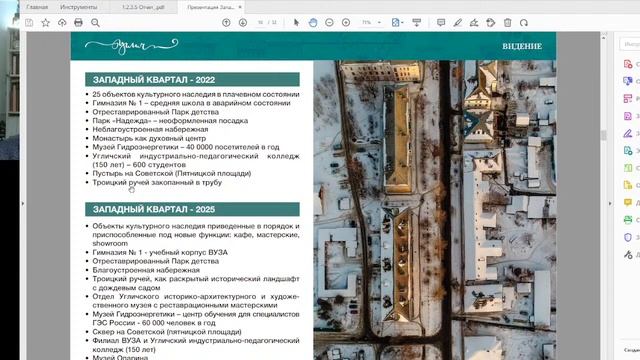Click the scrolling mode toolbar icon
Screen dimensions: 640x360
[x=417, y=23]
